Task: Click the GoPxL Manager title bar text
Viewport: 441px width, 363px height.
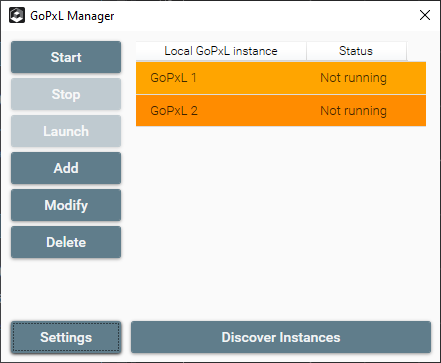Action: (72, 16)
